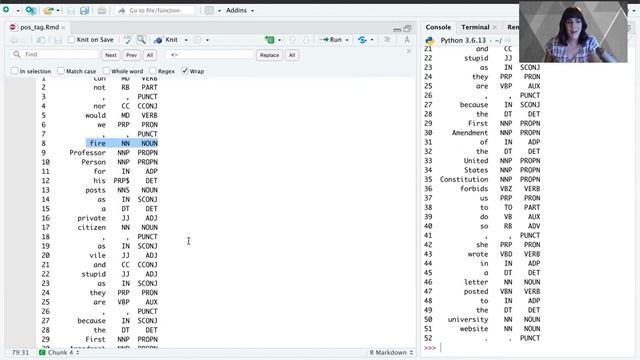Click the go to next chunk arrow
The width and height of the screenshot is (640, 360).
pos(306,40)
